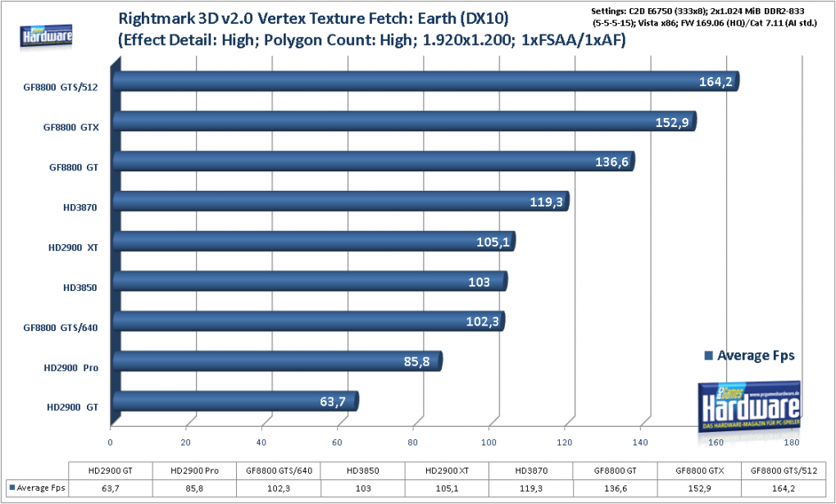Click the HD3870 table header cell
836x504 pixels.
click(531, 471)
